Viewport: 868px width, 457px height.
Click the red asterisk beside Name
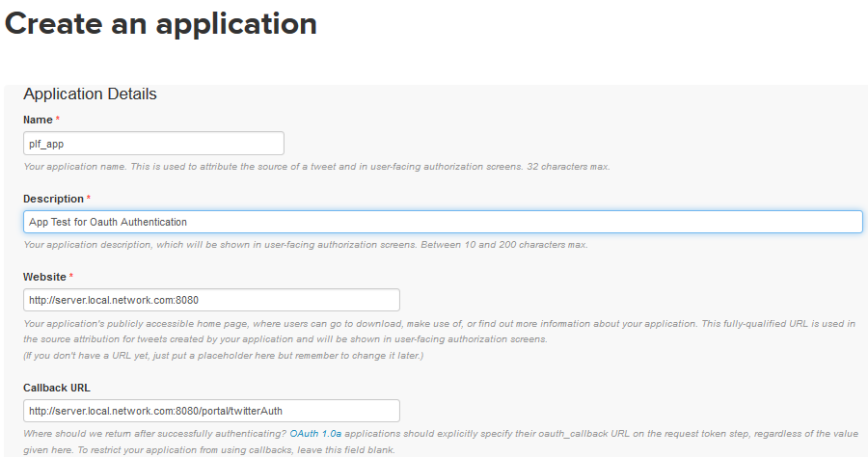click(x=58, y=120)
